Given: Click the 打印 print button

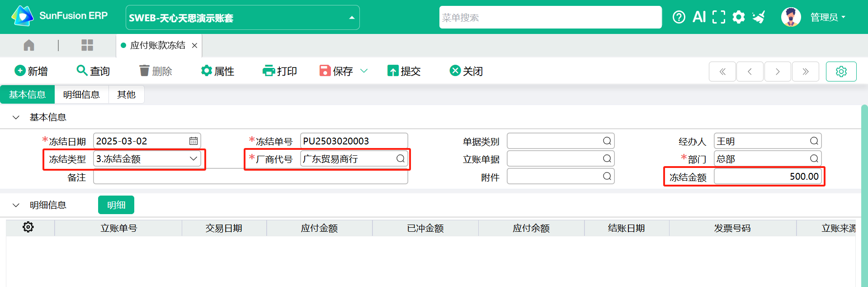Looking at the screenshot, I should (x=280, y=71).
